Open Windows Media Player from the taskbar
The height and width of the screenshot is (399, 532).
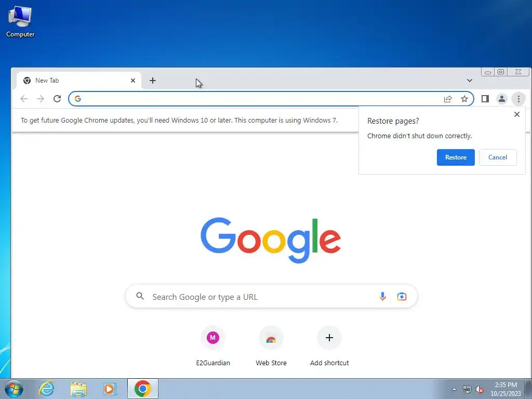pyautogui.click(x=110, y=389)
